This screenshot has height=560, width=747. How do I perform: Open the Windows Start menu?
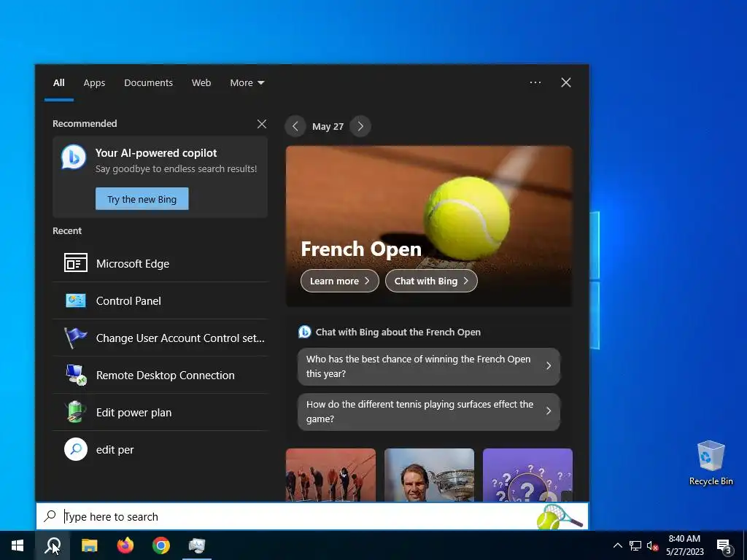[x=18, y=545]
